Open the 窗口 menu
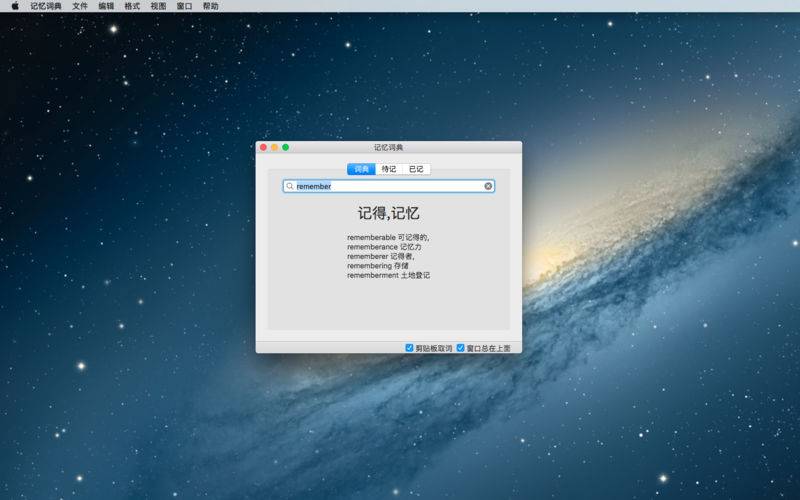The image size is (800, 500). click(x=184, y=6)
